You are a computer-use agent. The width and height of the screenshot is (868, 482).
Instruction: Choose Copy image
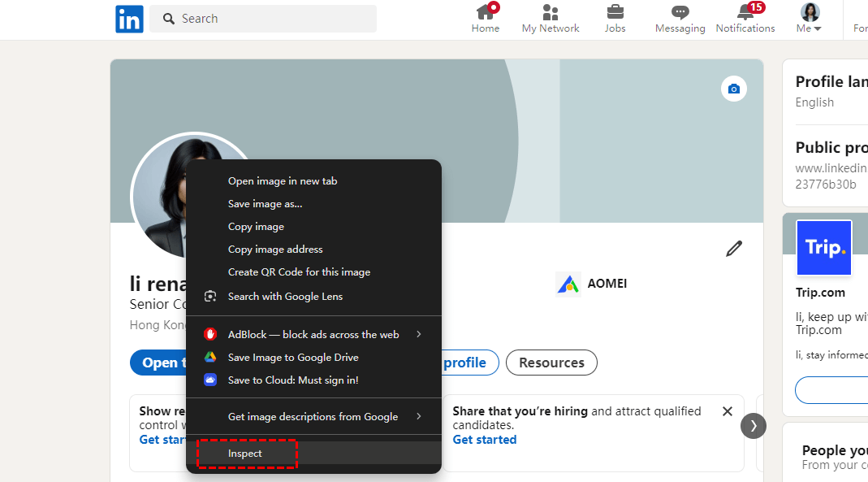tap(313, 227)
